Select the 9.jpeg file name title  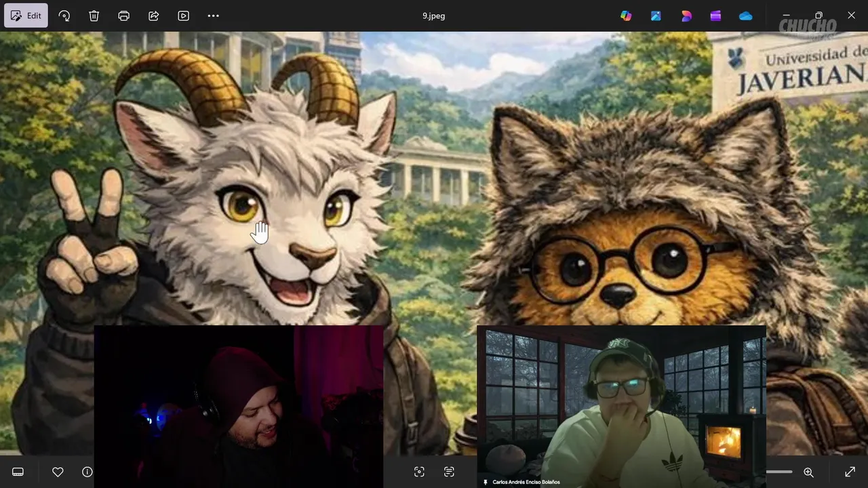point(434,16)
